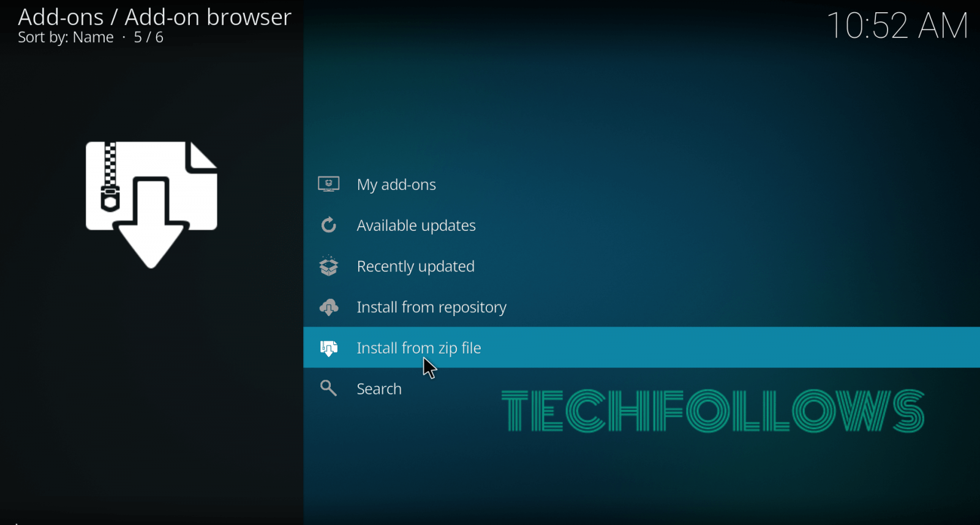Image resolution: width=980 pixels, height=525 pixels.
Task: Click the Sort by: Name label
Action: [x=66, y=37]
